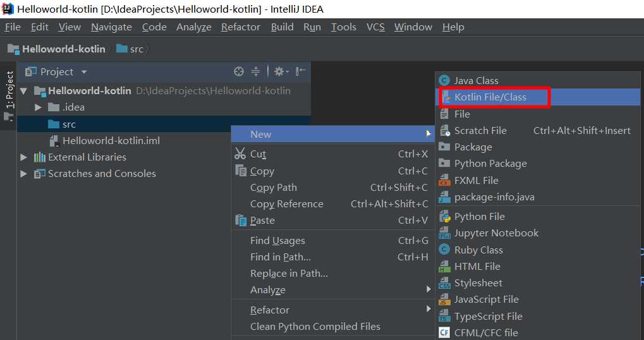
Task: Click the JavaScript File icon
Action: tap(444, 300)
